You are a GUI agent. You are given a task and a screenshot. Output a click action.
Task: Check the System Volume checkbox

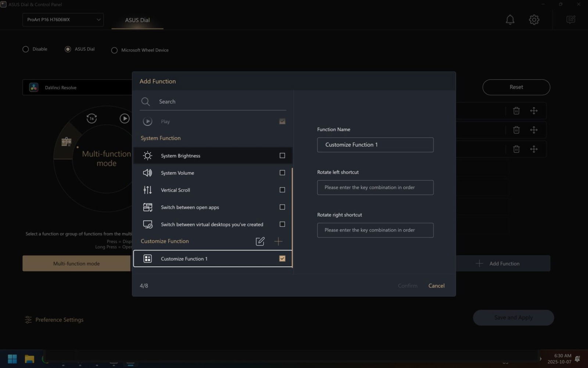tap(282, 173)
